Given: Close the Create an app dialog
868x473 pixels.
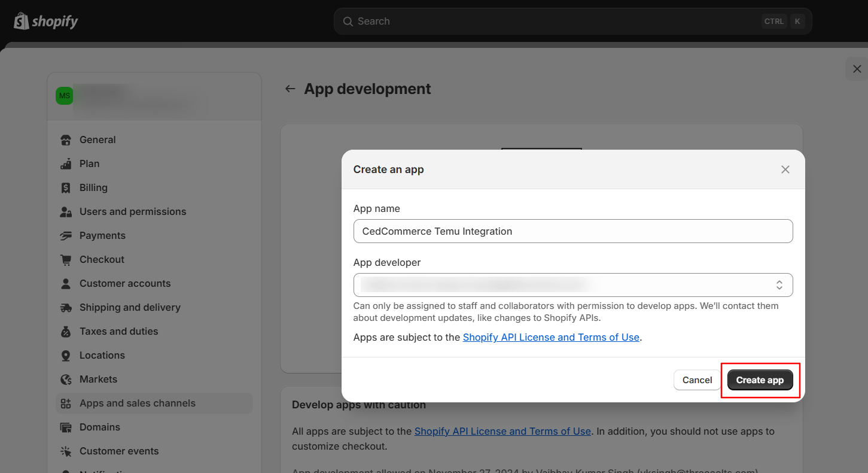Looking at the screenshot, I should tap(785, 169).
